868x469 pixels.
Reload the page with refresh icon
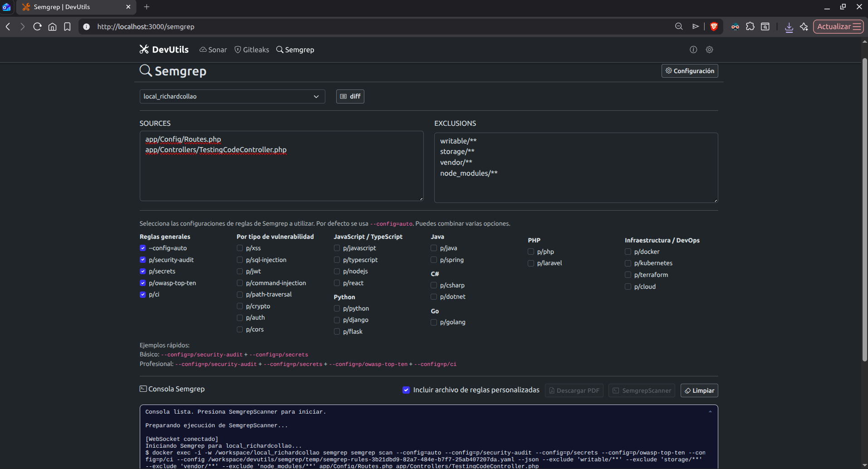point(38,27)
